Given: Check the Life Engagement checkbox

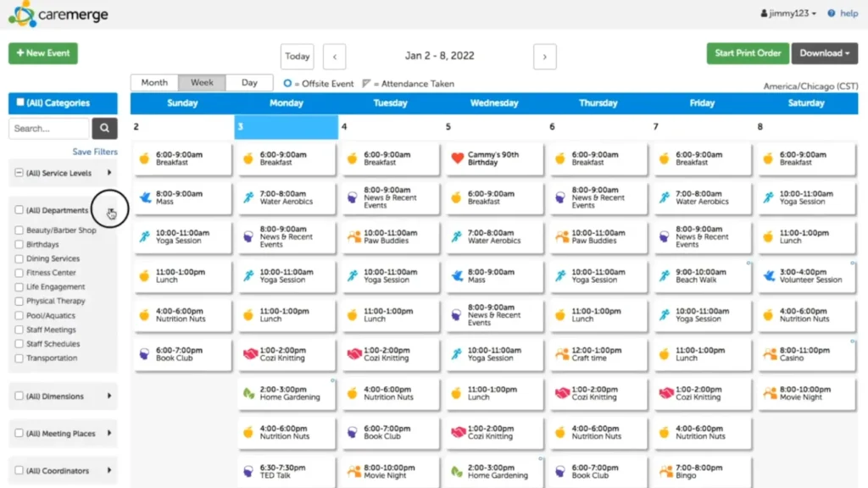Looking at the screenshot, I should [19, 287].
